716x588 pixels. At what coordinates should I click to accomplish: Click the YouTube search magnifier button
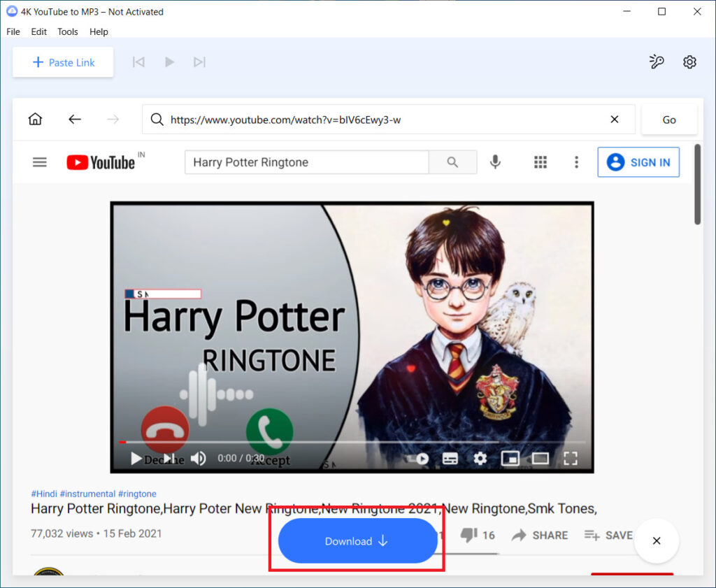[x=452, y=162]
